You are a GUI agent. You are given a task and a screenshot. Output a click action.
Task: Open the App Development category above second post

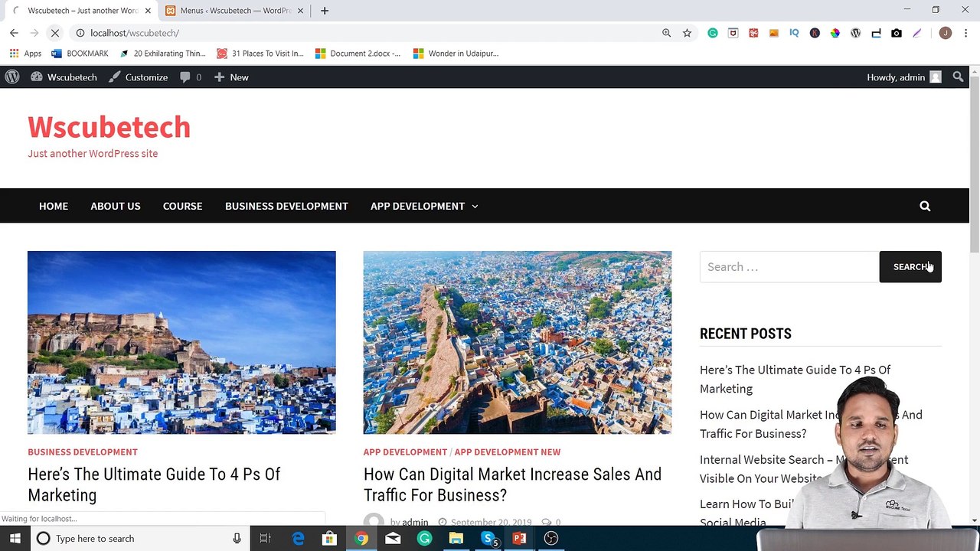(405, 452)
